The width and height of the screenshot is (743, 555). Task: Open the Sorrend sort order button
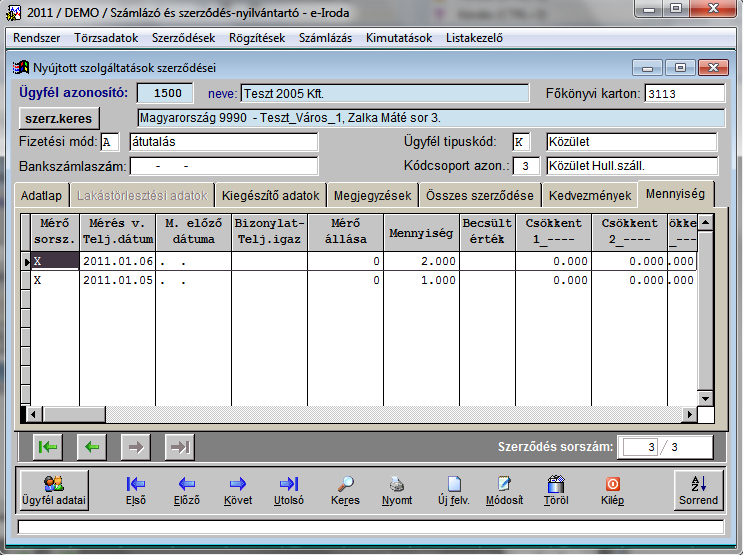coord(698,489)
